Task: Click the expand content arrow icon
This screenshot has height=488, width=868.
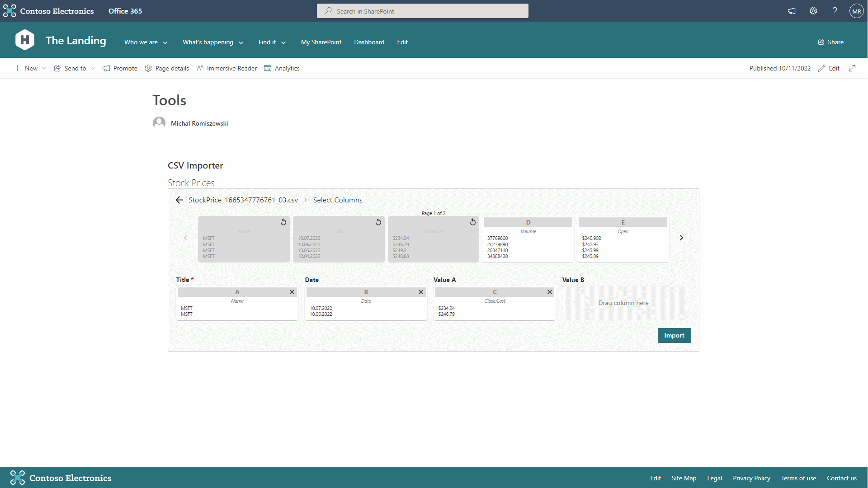Action: (852, 68)
